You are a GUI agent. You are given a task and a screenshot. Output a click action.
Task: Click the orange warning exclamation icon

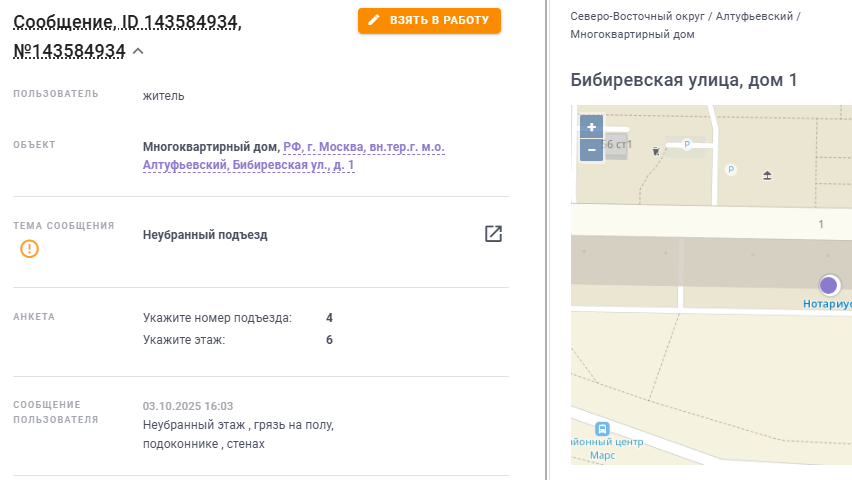[x=30, y=248]
